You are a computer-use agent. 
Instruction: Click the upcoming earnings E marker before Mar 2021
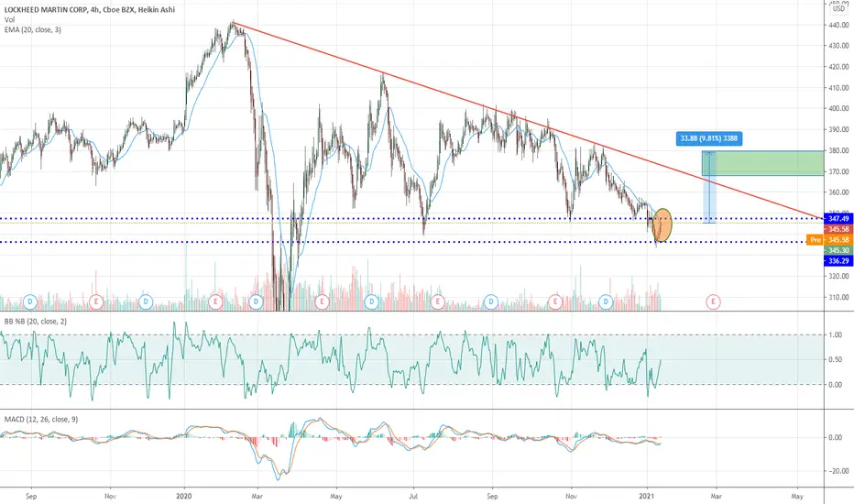point(713,301)
